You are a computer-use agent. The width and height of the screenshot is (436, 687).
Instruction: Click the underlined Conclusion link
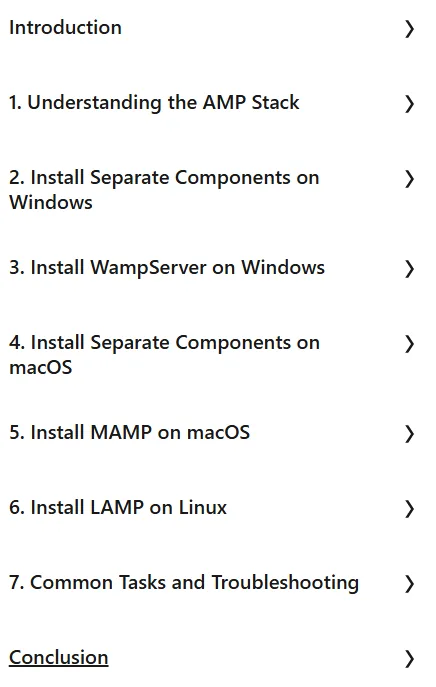[59, 658]
